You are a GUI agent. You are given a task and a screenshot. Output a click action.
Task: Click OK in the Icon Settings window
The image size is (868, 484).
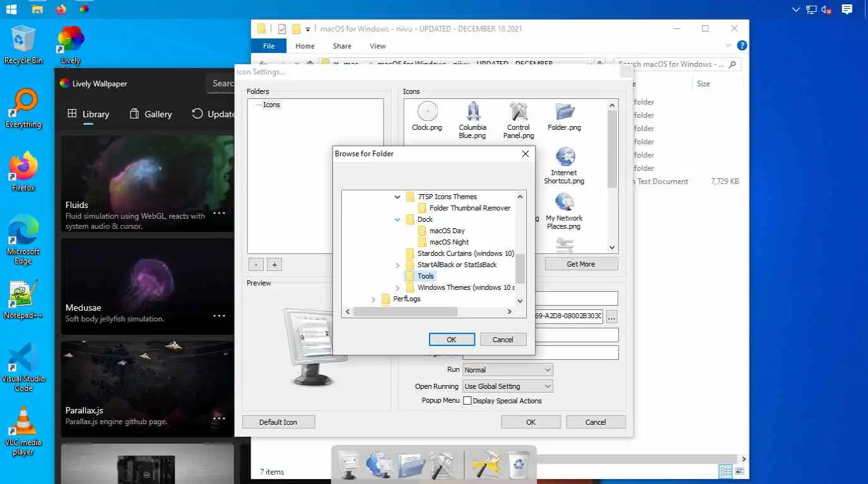tap(531, 422)
